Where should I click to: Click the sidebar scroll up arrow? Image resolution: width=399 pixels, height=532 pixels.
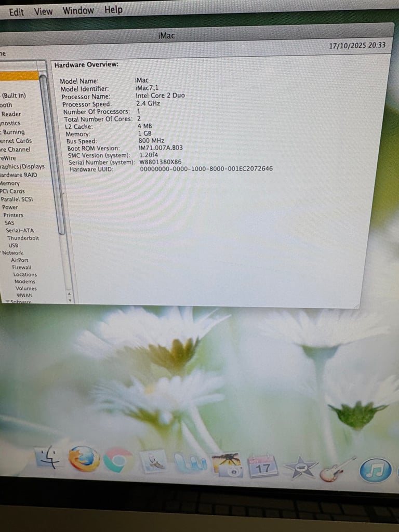pyautogui.click(x=69, y=294)
